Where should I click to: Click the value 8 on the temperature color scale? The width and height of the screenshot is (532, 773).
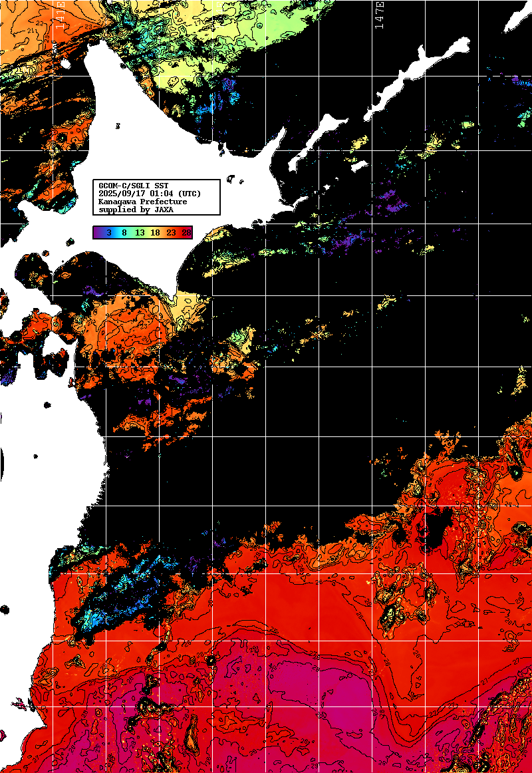pyautogui.click(x=124, y=233)
